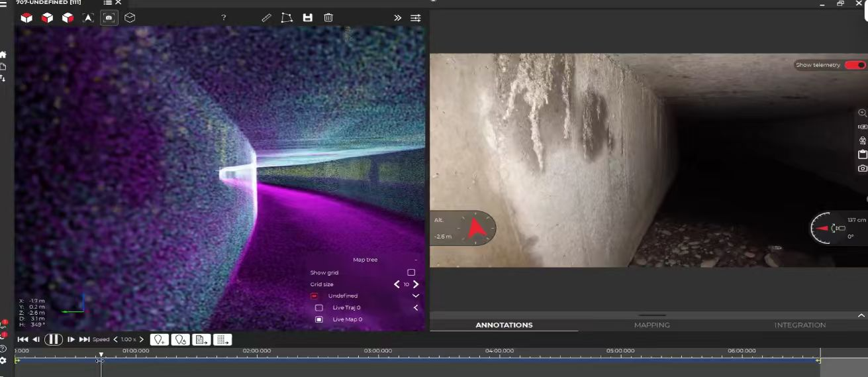Pause playback
868x377 pixels.
coord(53,339)
